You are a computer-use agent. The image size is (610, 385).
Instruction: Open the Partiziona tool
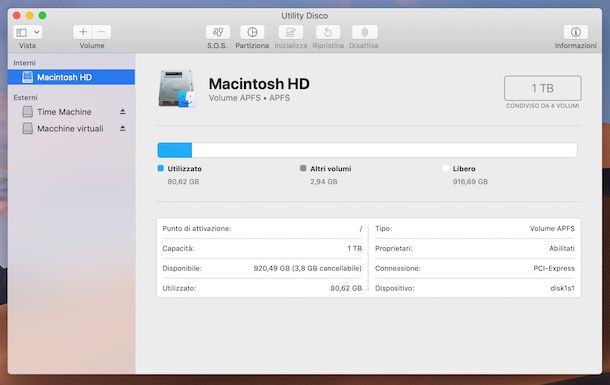pos(252,32)
